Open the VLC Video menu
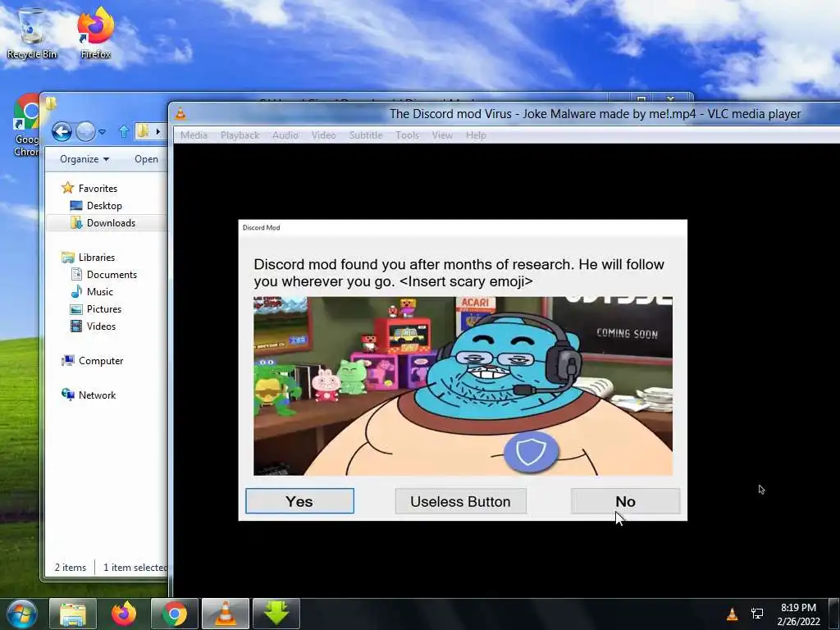The height and width of the screenshot is (630, 840). (323, 135)
